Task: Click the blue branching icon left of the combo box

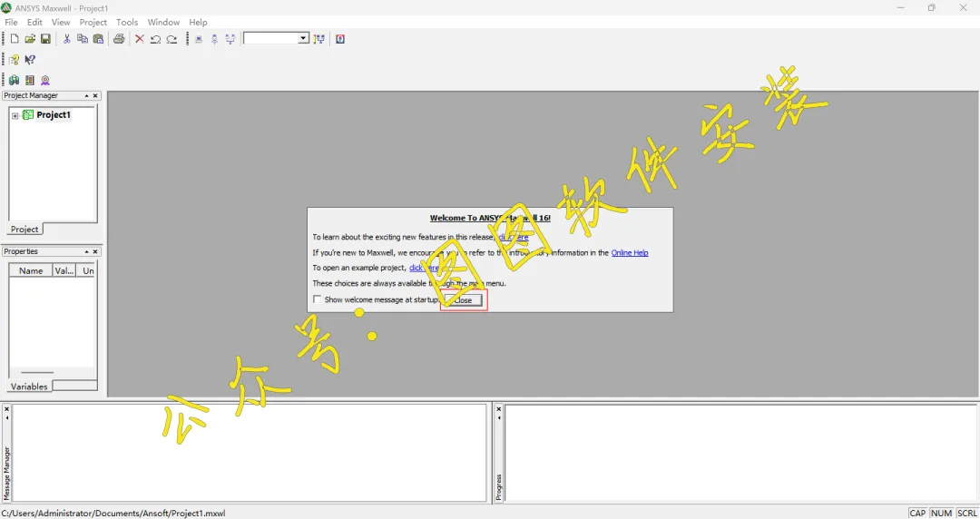Action: pyautogui.click(x=230, y=39)
